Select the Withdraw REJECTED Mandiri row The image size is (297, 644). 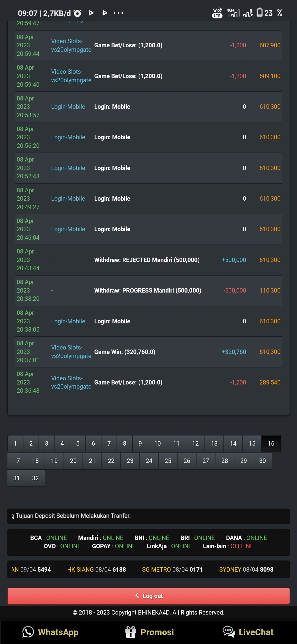click(x=147, y=260)
